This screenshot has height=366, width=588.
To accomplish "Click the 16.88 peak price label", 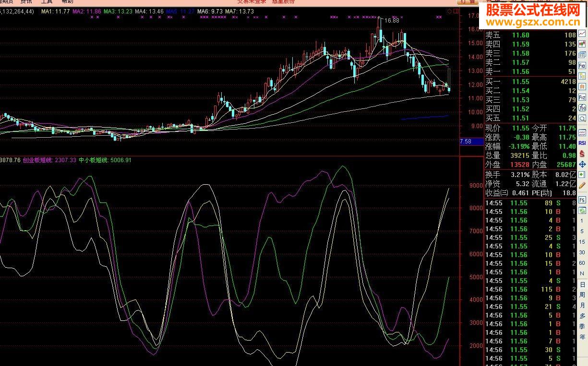I will 392,21.
